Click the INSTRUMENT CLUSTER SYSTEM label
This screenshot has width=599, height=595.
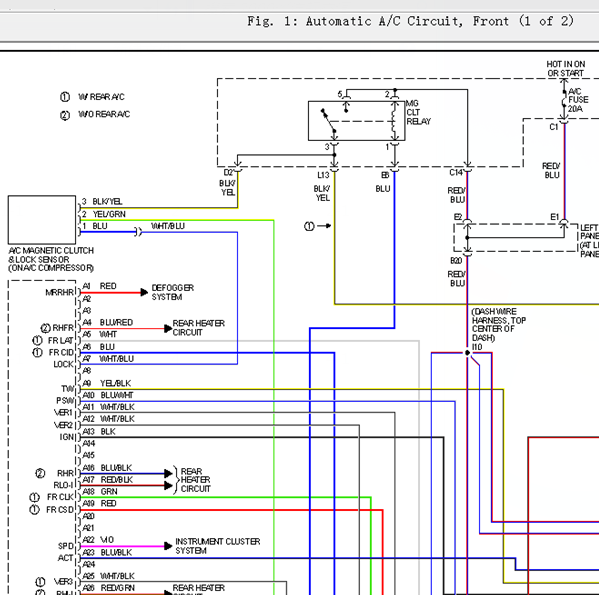click(x=218, y=546)
